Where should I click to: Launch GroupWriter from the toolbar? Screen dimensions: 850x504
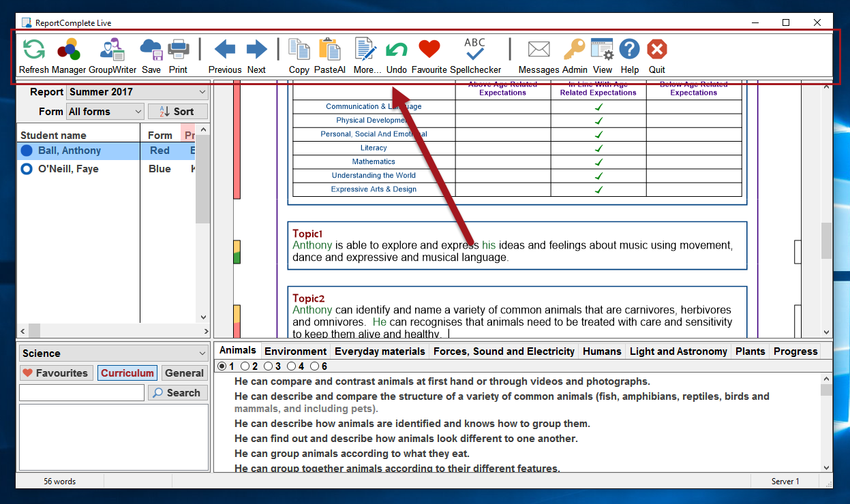point(112,50)
